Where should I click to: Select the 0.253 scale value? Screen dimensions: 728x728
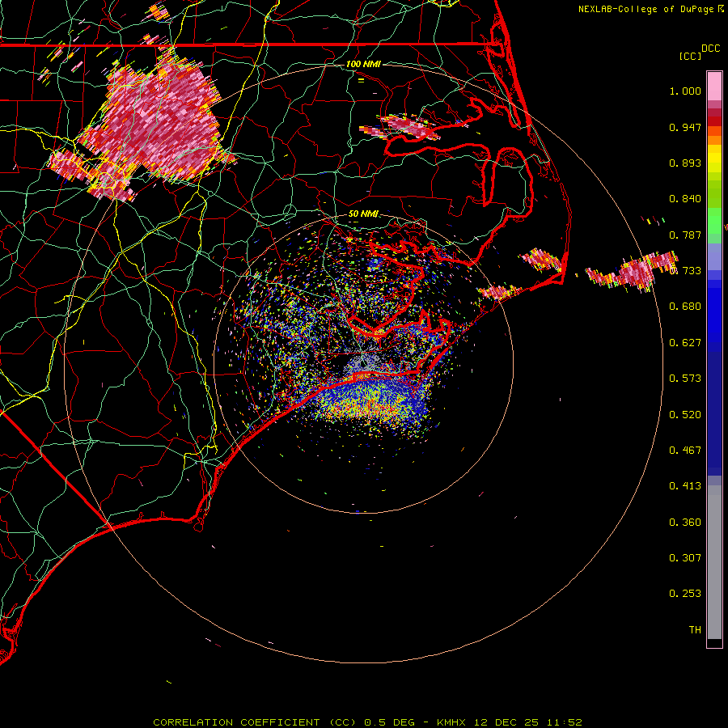[685, 594]
